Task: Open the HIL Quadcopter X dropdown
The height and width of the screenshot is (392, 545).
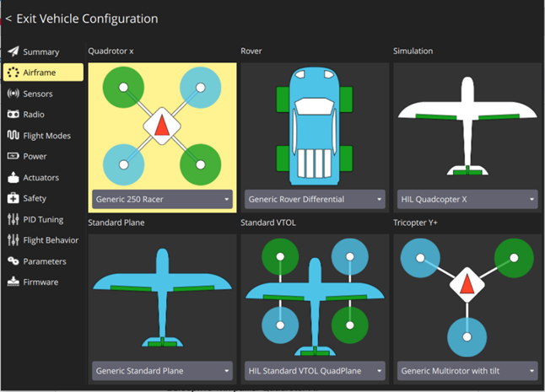Action: pyautogui.click(x=467, y=199)
